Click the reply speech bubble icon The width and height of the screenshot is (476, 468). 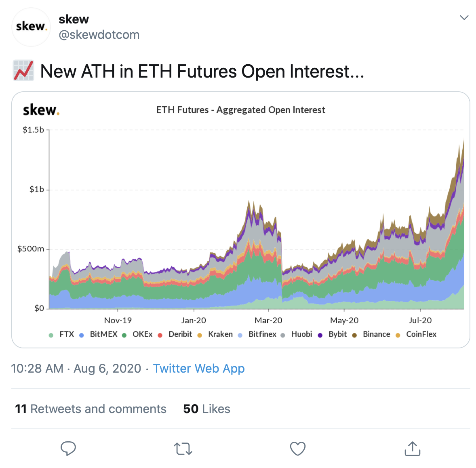click(68, 448)
